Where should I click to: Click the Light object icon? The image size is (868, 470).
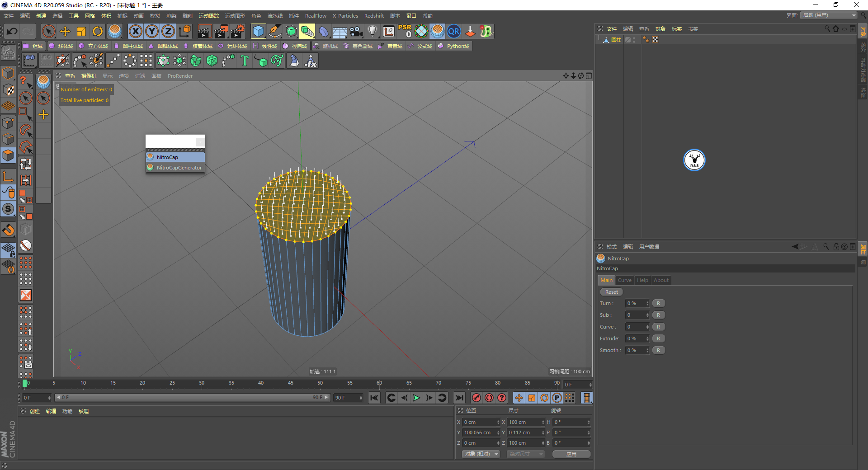372,31
